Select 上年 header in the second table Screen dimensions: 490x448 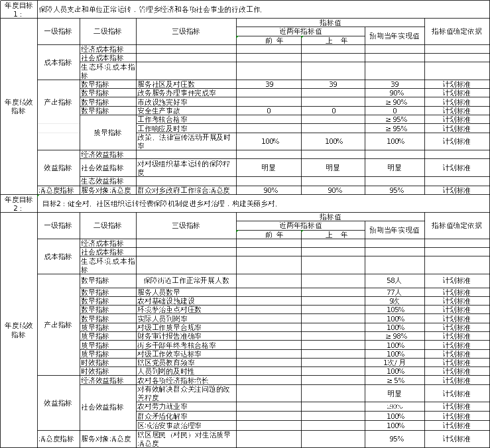(x=334, y=235)
